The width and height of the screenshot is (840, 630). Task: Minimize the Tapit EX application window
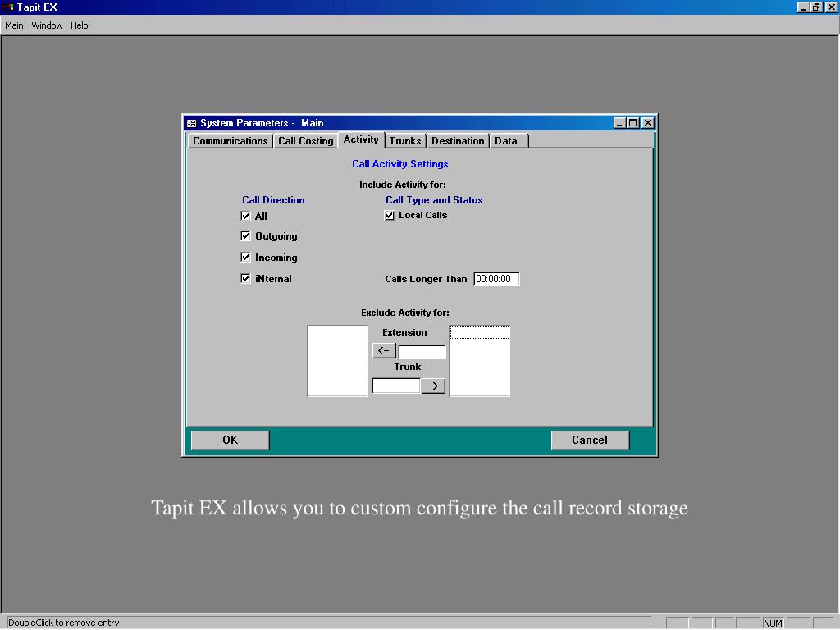(x=804, y=7)
